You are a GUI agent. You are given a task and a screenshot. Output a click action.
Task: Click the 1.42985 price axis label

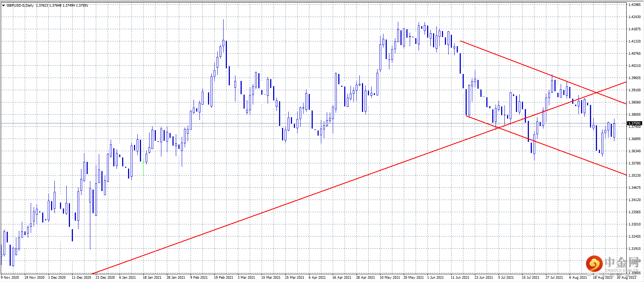[634, 5]
